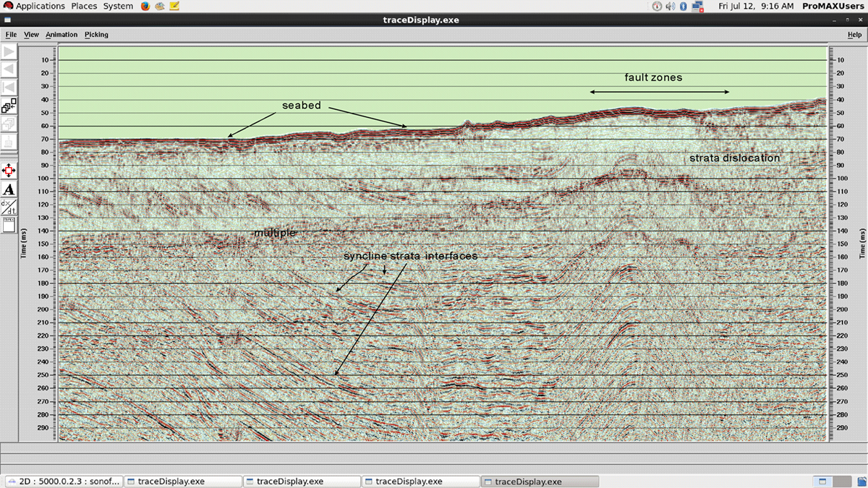Click the volume speaker icon in system tray
The height and width of the screenshot is (488, 868).
coord(671,6)
